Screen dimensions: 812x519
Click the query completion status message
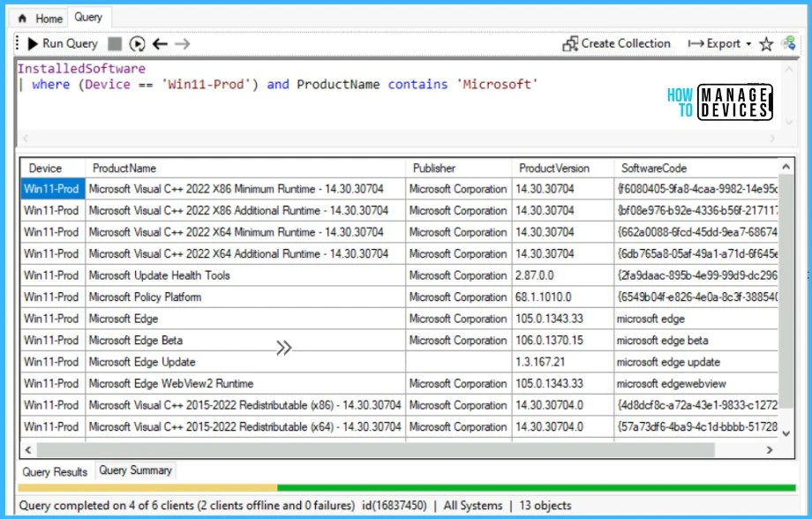click(187, 506)
